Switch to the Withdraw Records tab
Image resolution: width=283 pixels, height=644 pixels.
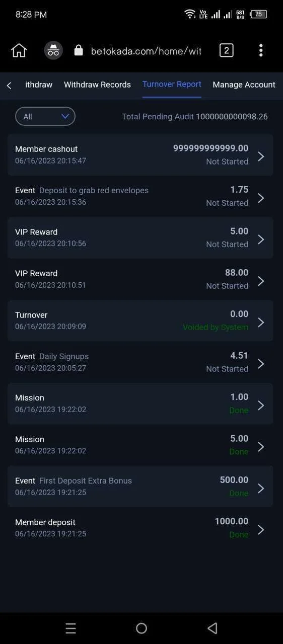(97, 85)
